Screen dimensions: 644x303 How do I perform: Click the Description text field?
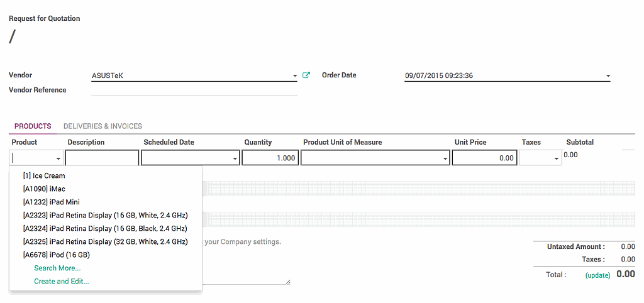click(x=102, y=158)
